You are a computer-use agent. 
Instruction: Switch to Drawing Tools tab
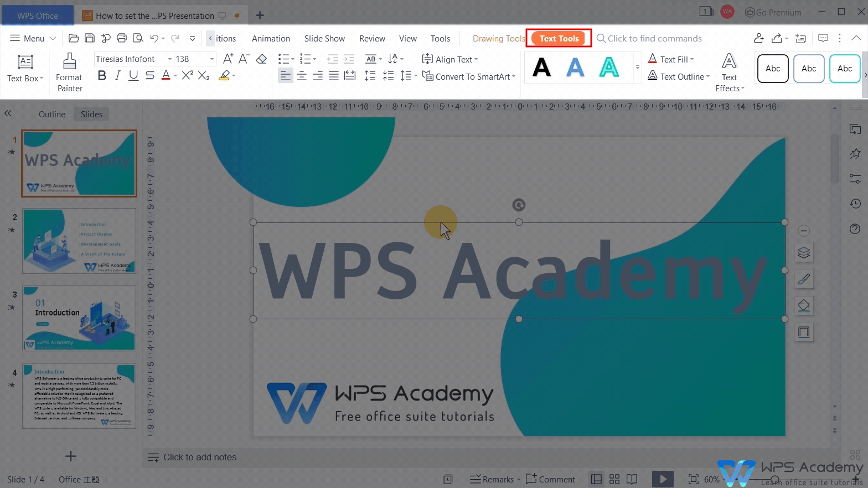(498, 38)
